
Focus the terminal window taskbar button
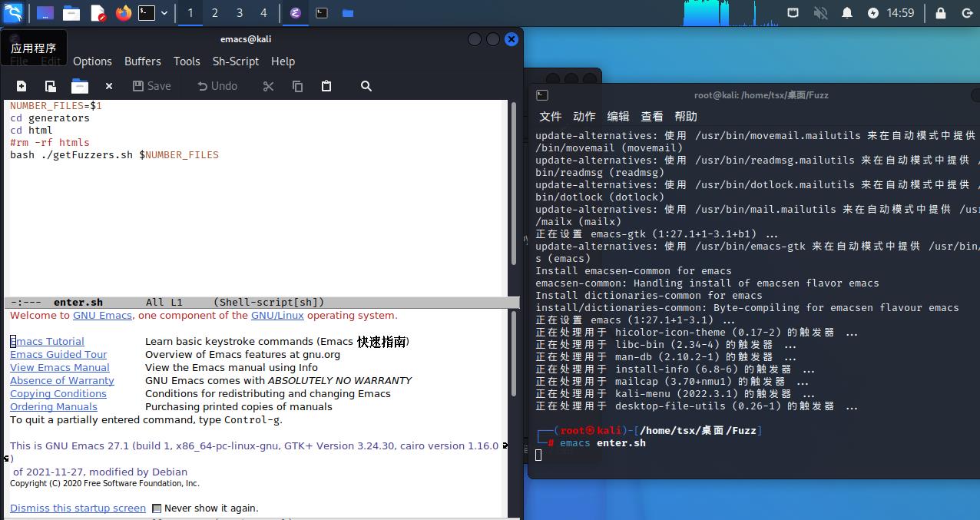tap(323, 13)
